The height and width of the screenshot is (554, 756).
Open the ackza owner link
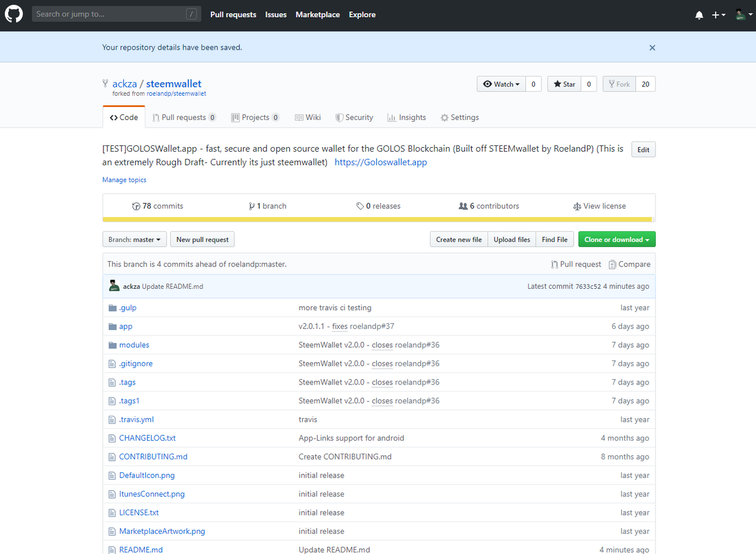125,84
